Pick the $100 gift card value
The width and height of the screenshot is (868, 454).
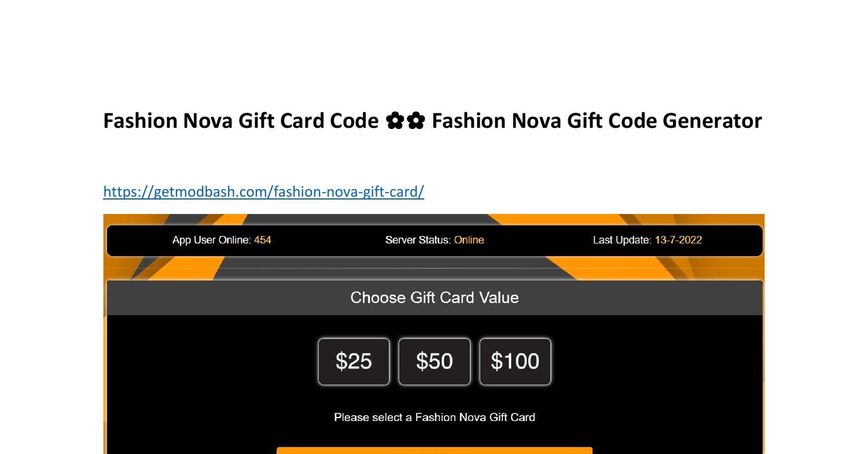[515, 361]
